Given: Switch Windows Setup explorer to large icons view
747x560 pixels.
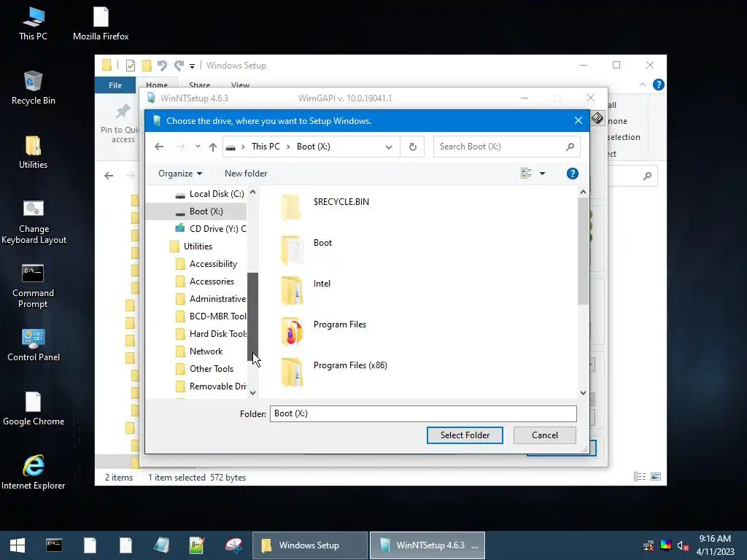Looking at the screenshot, I should click(656, 477).
